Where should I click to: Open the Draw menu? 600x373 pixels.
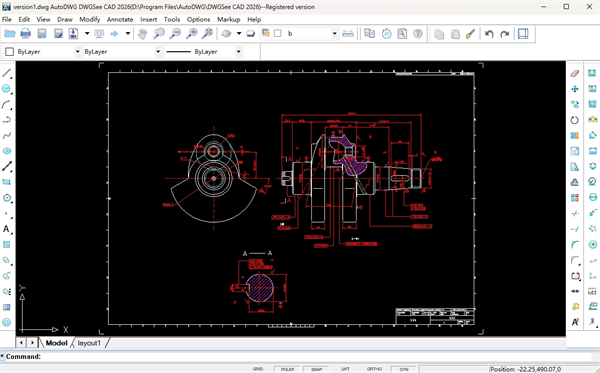point(65,19)
